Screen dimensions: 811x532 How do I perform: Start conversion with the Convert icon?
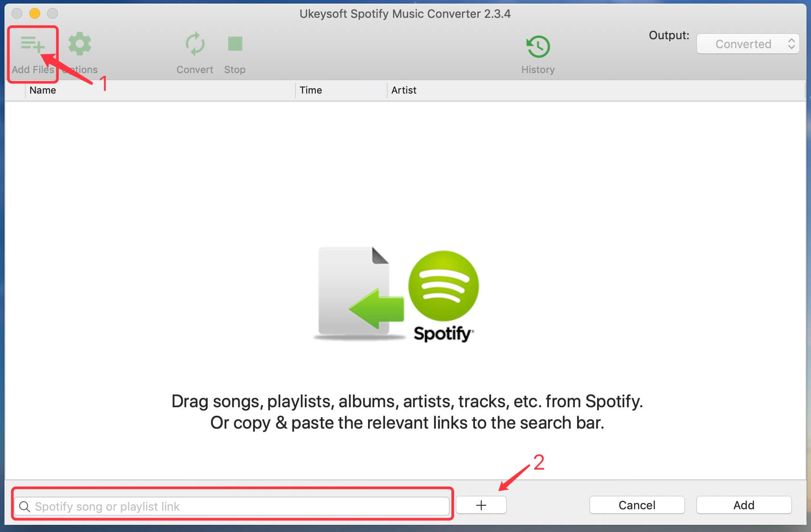pyautogui.click(x=195, y=45)
